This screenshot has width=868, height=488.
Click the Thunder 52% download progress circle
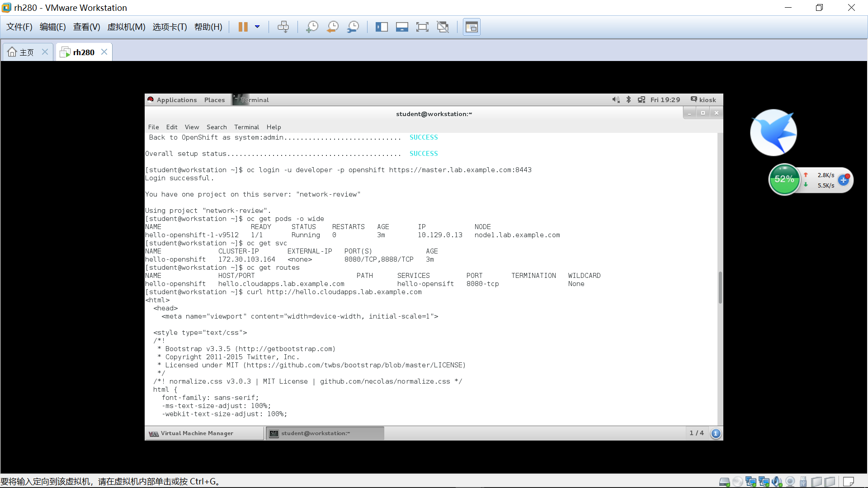[x=784, y=179]
